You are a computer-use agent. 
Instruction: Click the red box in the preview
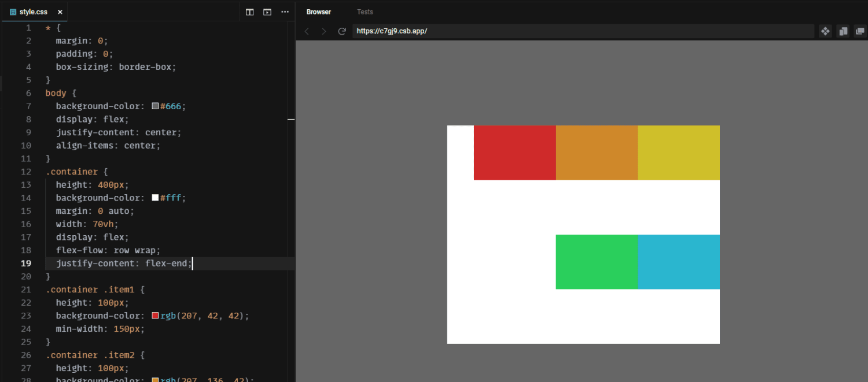[515, 153]
